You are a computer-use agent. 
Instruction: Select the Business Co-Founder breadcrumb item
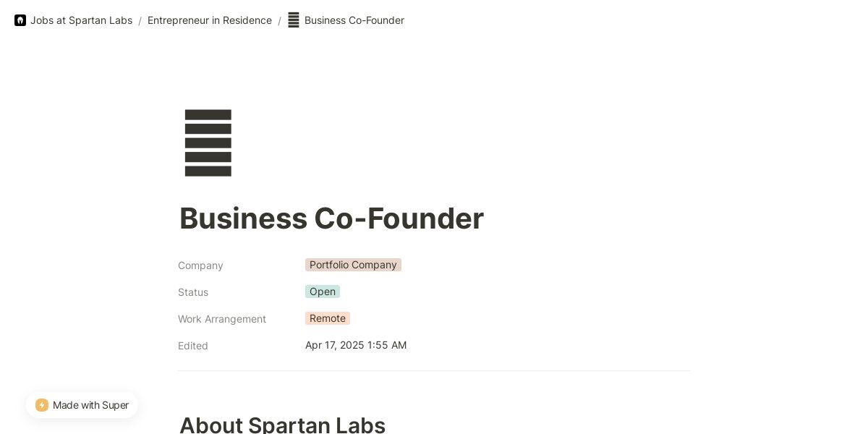[354, 20]
